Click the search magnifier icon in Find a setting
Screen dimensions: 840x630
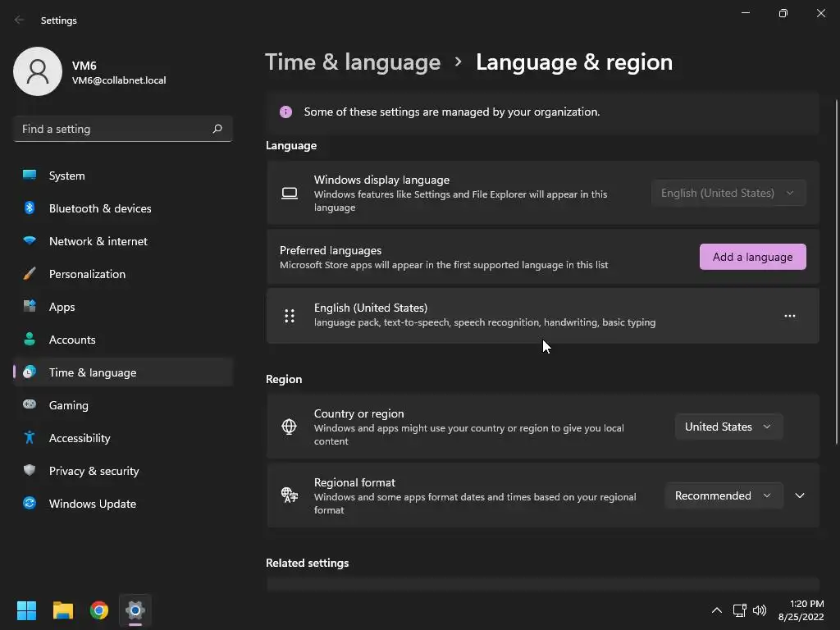pos(217,129)
